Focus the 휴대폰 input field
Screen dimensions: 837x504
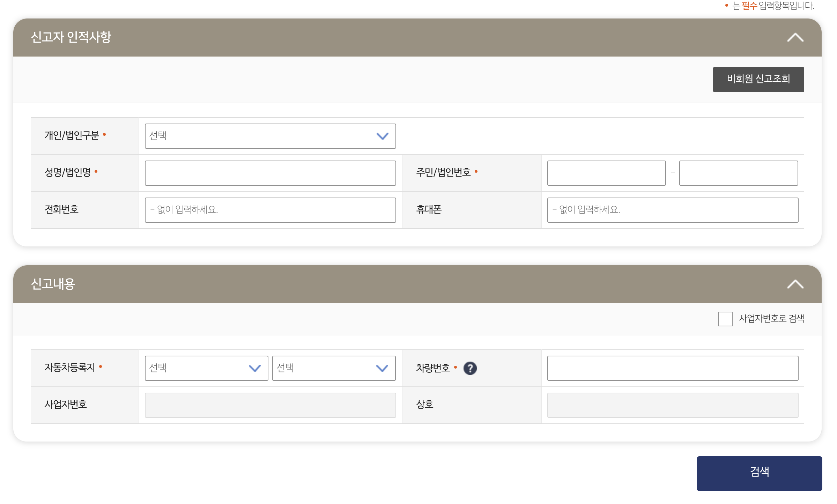tap(673, 210)
